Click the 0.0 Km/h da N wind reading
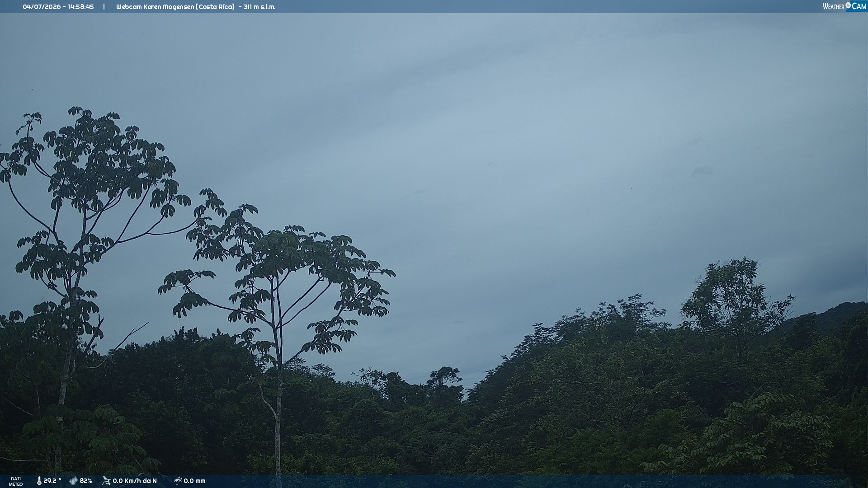The width and height of the screenshot is (868, 488). pos(135,481)
